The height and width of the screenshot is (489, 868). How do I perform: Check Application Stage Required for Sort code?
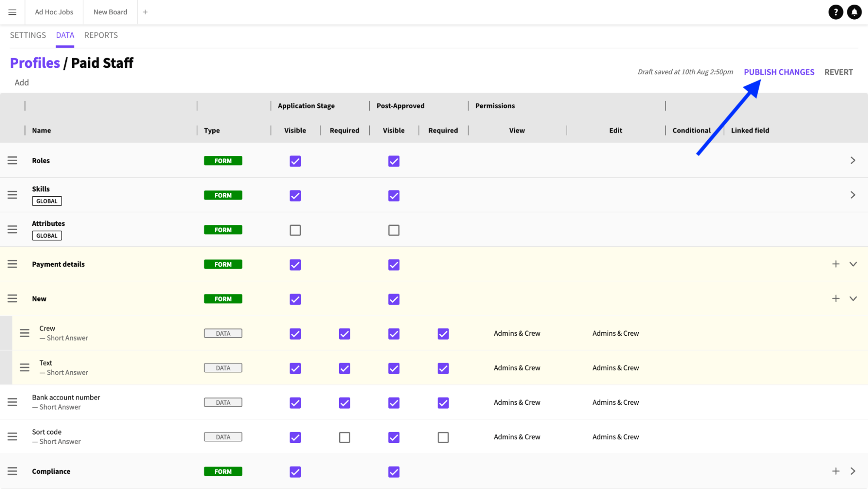coord(344,437)
